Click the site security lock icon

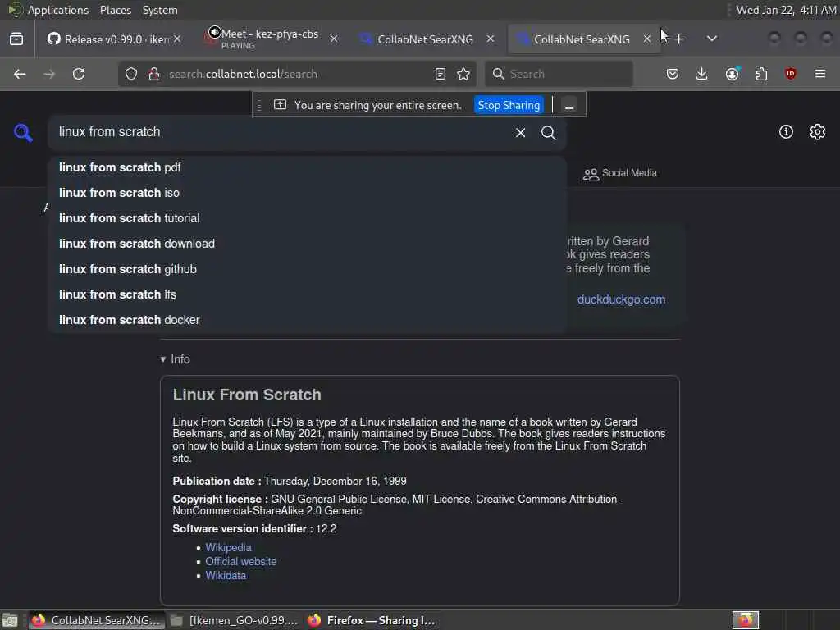[153, 74]
